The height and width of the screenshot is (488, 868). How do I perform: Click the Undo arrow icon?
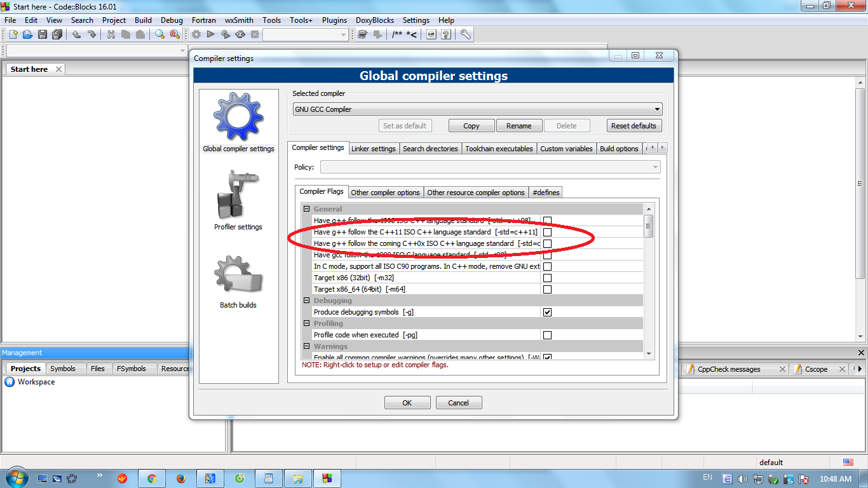(x=76, y=34)
